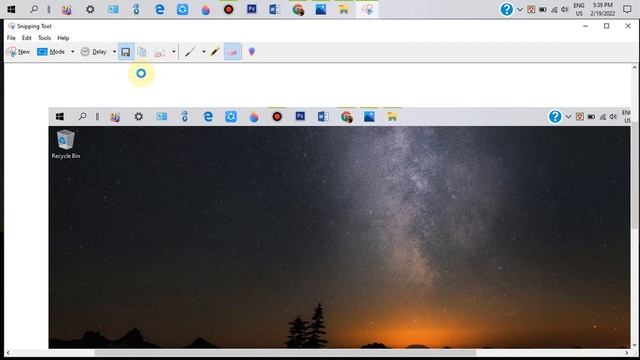Select the Pen tool
This screenshot has width=640, height=360.
point(190,52)
